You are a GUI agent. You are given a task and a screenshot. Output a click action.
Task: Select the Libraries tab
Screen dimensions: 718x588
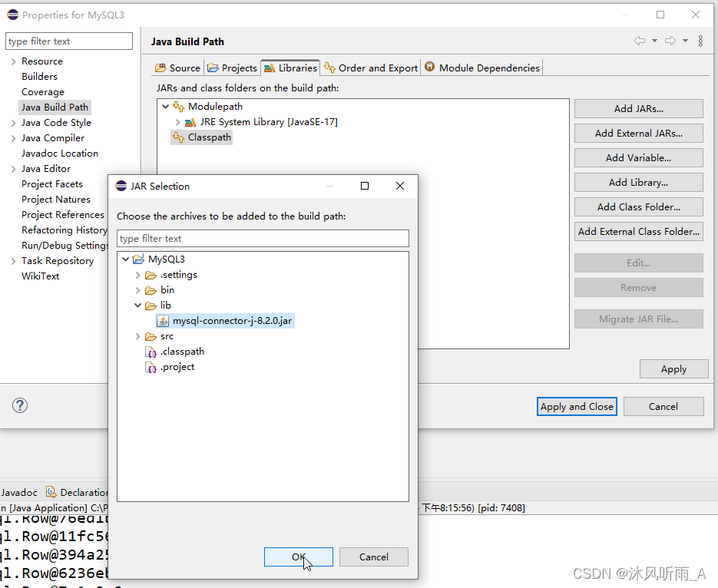point(290,68)
